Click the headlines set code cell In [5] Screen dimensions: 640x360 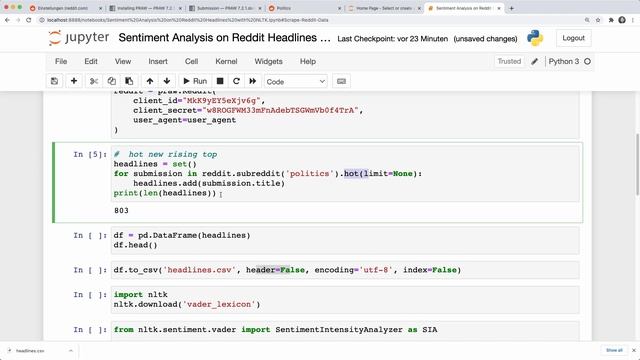pos(345,174)
